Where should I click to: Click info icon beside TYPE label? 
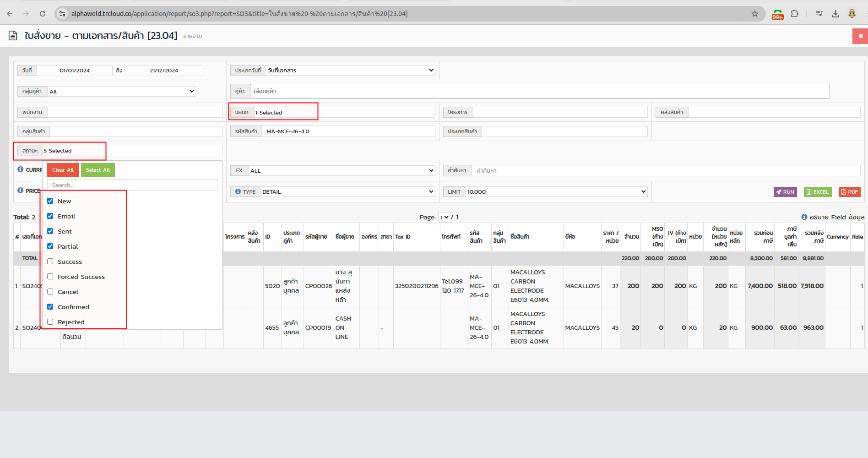coord(238,191)
